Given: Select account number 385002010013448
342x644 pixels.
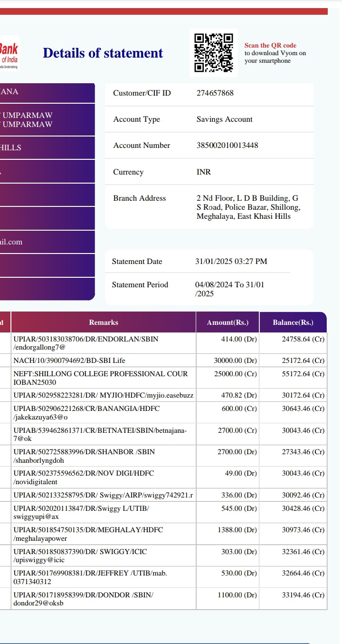Looking at the screenshot, I should pyautogui.click(x=228, y=146).
